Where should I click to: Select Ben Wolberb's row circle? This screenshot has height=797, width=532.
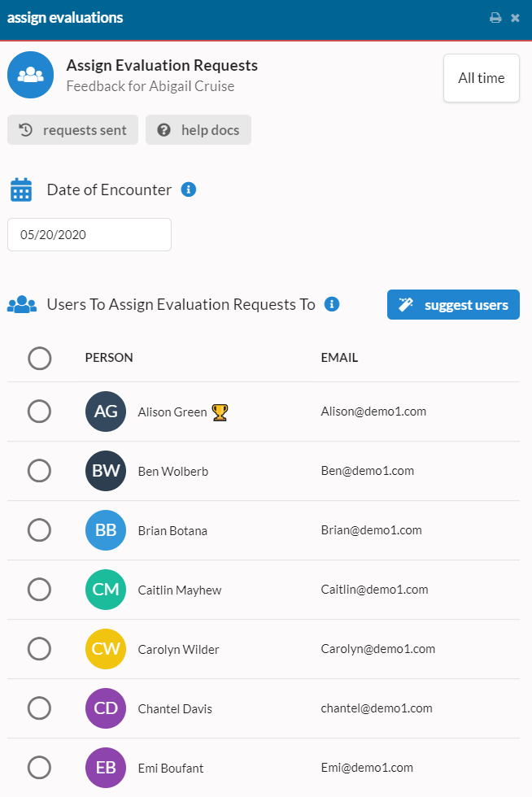pos(40,470)
